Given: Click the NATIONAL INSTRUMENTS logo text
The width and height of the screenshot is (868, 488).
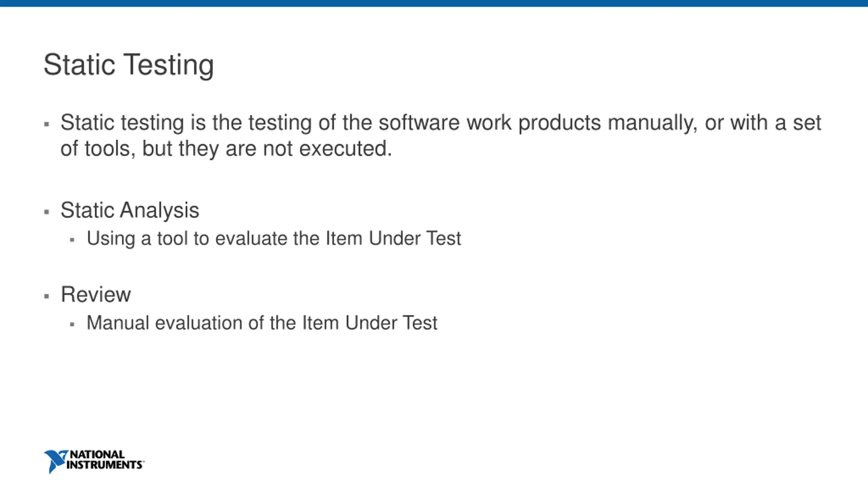Looking at the screenshot, I should (105, 460).
